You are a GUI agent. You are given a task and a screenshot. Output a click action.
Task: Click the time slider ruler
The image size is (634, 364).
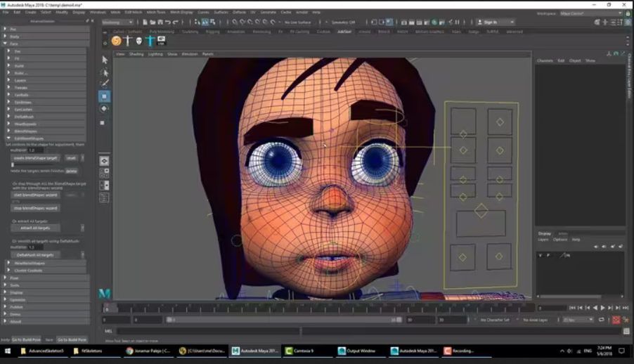(318, 308)
